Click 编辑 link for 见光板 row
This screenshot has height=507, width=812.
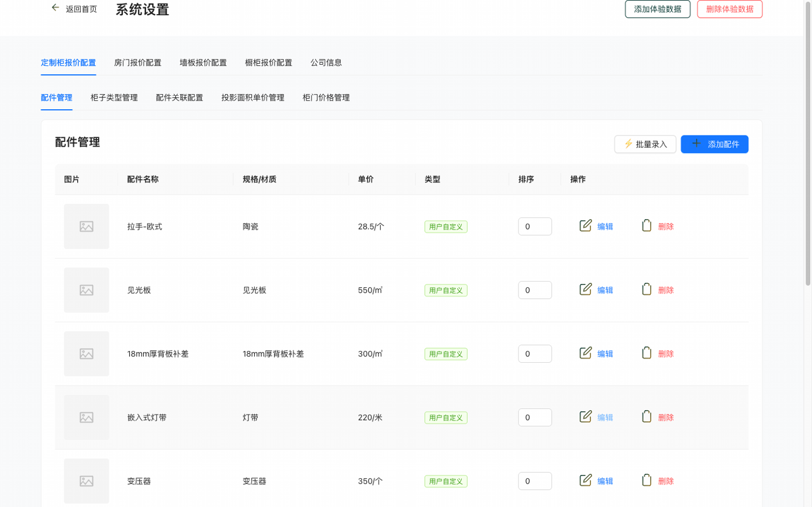tap(605, 290)
